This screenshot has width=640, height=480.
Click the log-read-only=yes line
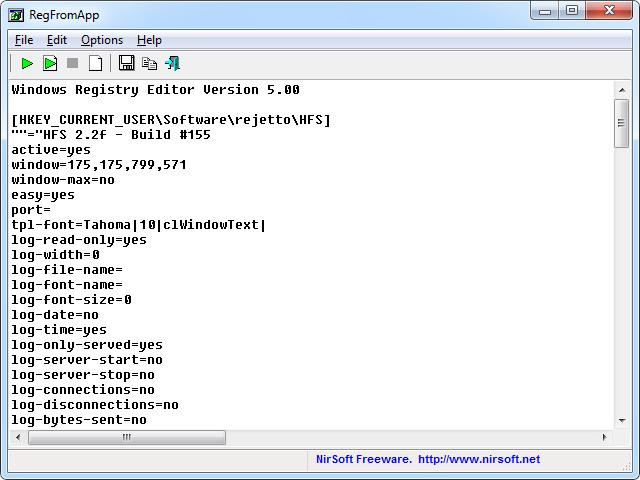79,240
